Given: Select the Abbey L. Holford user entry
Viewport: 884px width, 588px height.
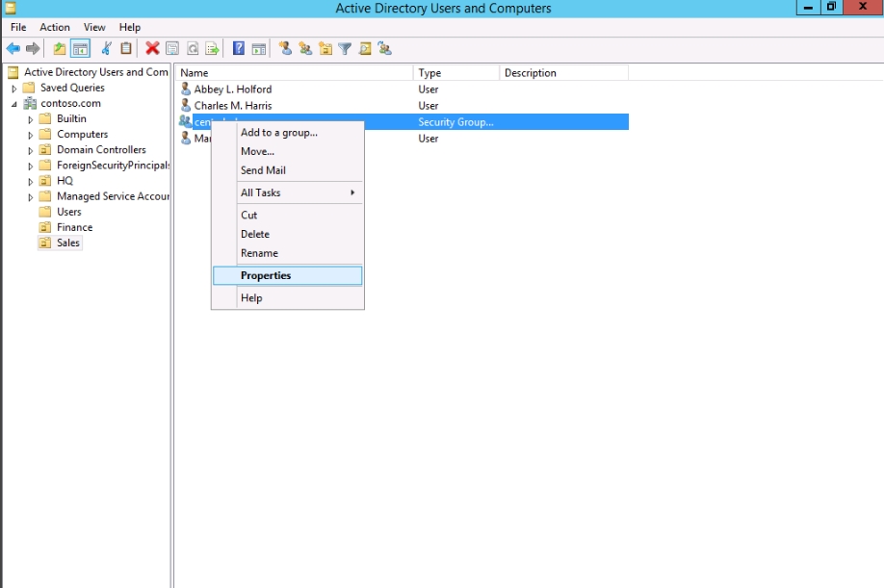Looking at the screenshot, I should coord(232,89).
